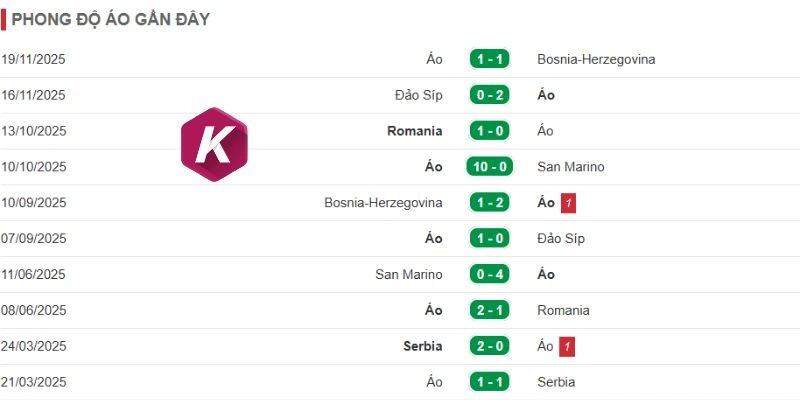Select the 21/03/2025 match date
The width and height of the screenshot is (800, 400).
(x=34, y=382)
